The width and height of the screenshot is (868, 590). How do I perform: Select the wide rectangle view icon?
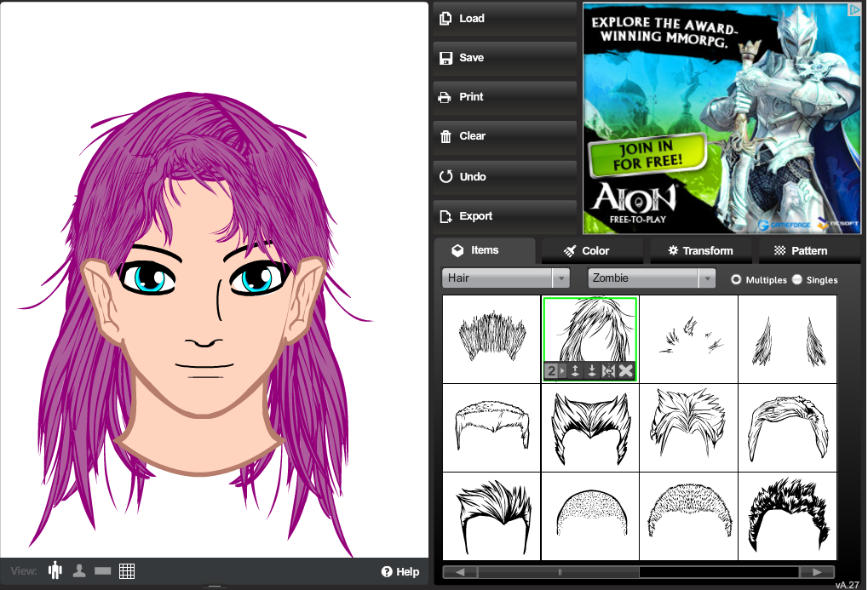click(x=103, y=571)
